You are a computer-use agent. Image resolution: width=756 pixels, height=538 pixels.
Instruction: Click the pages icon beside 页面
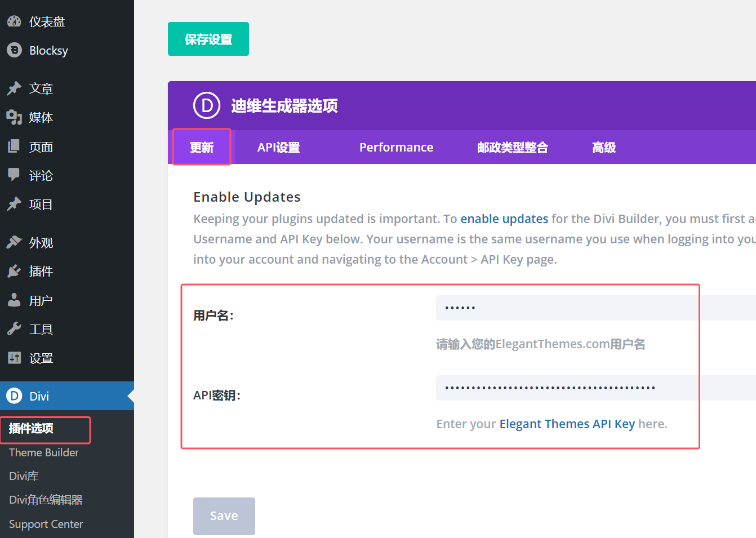point(14,146)
